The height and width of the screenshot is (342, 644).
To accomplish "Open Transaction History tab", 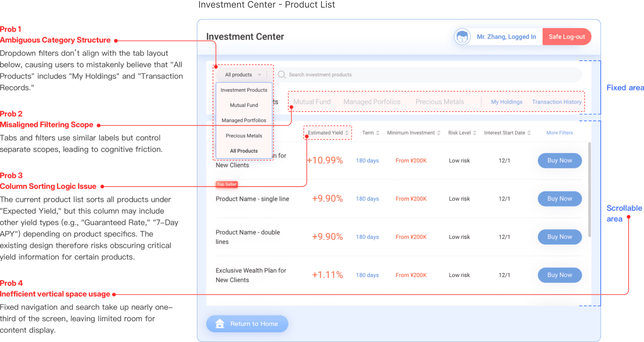I will coord(557,102).
